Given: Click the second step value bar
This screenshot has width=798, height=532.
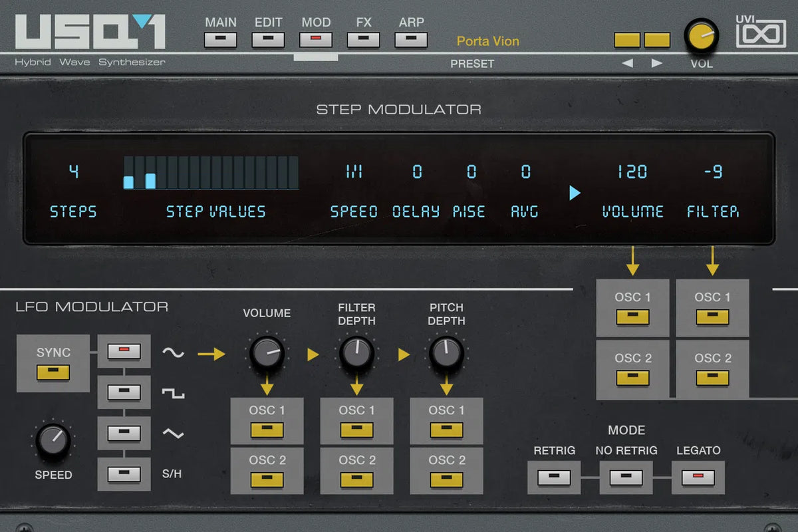Looking at the screenshot, I should pyautogui.click(x=140, y=174).
